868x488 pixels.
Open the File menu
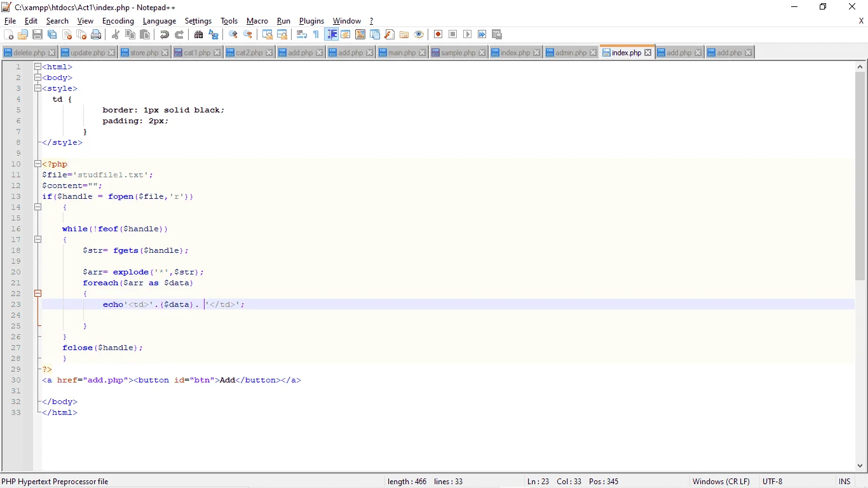tap(10, 21)
